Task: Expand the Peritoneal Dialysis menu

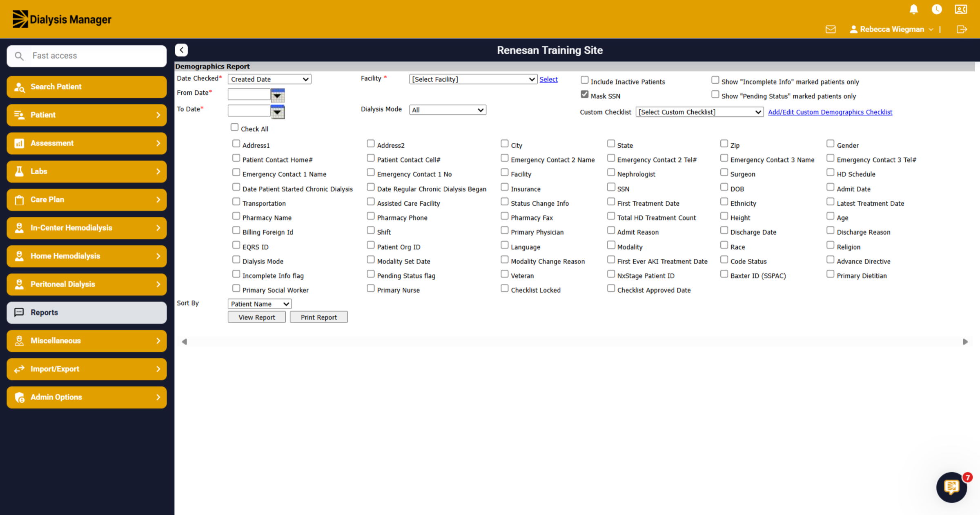Action: (x=87, y=284)
